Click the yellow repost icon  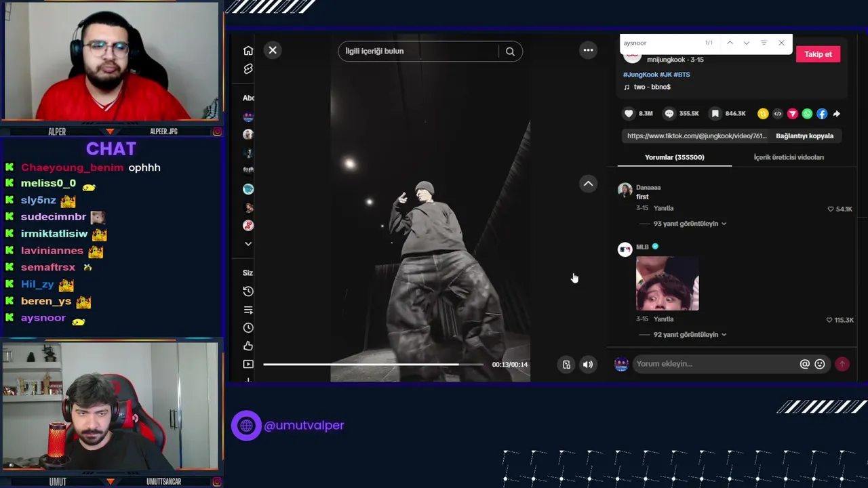click(763, 114)
